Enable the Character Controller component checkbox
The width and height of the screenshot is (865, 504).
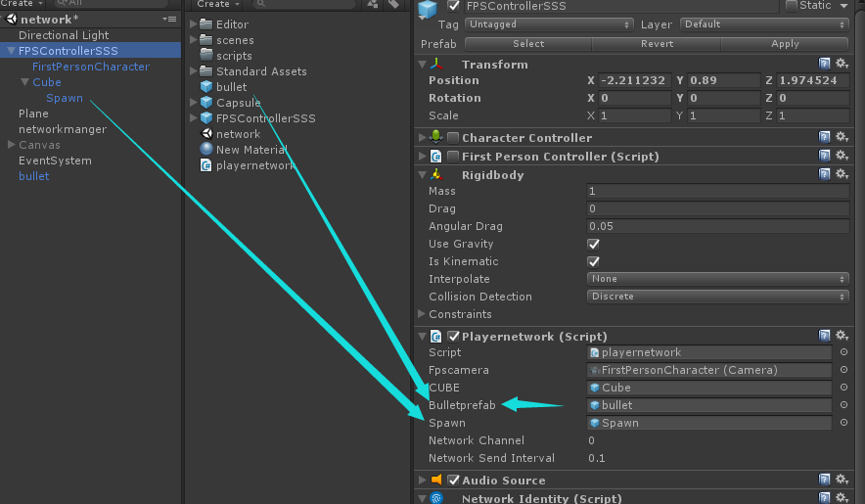tap(453, 137)
